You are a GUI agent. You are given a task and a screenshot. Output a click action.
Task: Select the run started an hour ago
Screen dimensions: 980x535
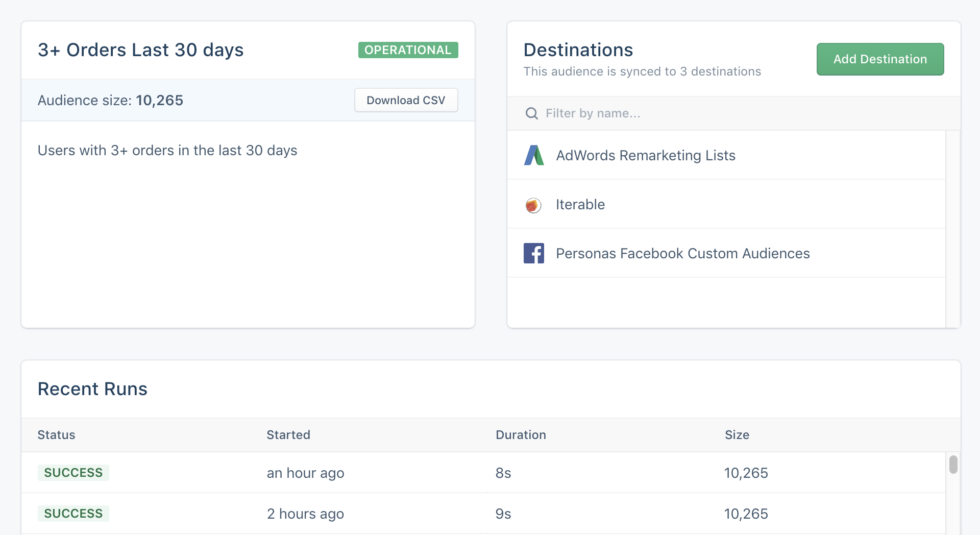pos(483,473)
